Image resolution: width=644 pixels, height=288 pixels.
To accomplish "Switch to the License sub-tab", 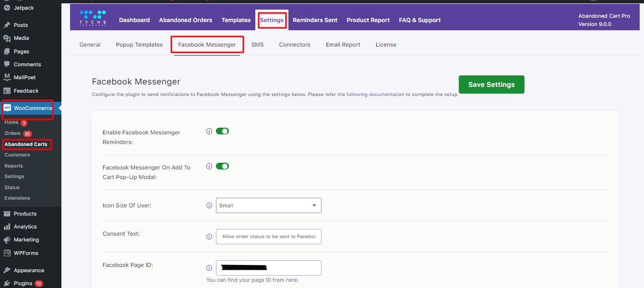I will (386, 45).
